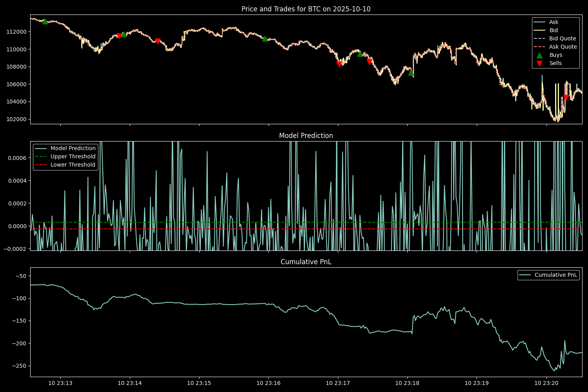The width and height of the screenshot is (588, 392).
Task: Click the '10 23:19' time axis label
Action: pyautogui.click(x=477, y=383)
